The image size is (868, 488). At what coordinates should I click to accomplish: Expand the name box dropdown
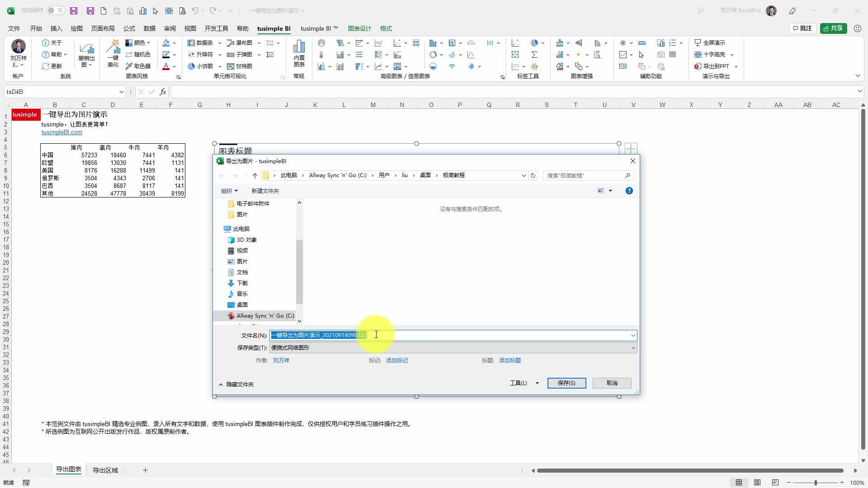click(121, 92)
